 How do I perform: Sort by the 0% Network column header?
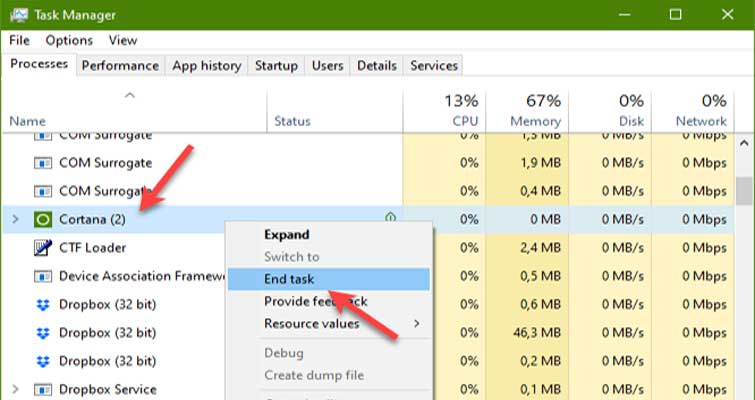(x=692, y=111)
